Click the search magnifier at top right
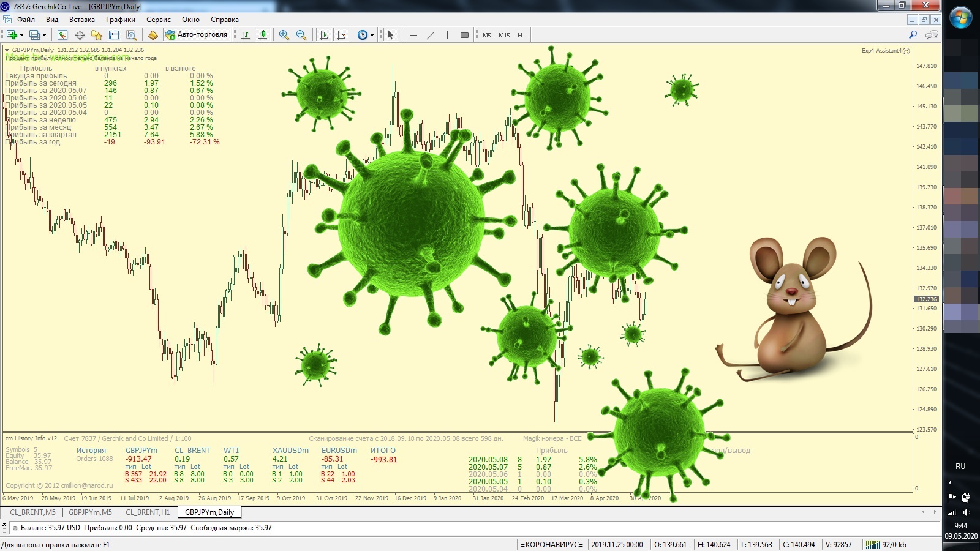 pyautogui.click(x=913, y=35)
